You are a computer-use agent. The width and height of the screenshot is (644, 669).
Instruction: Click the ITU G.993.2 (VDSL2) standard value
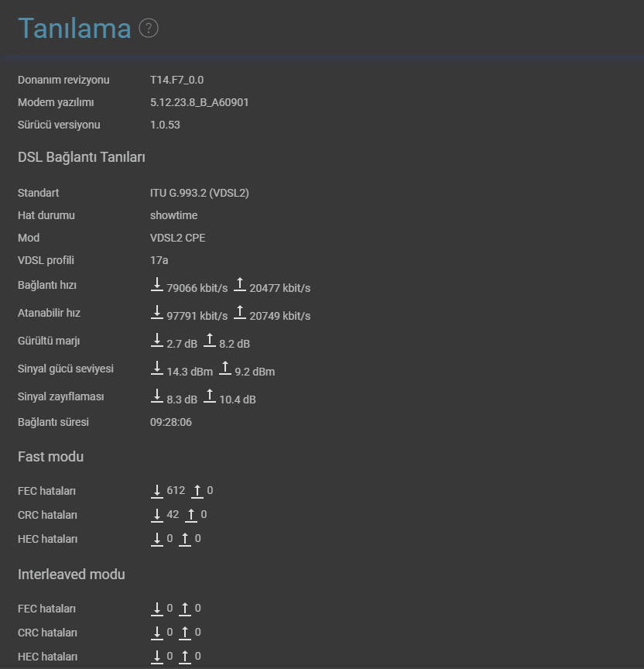pos(199,193)
